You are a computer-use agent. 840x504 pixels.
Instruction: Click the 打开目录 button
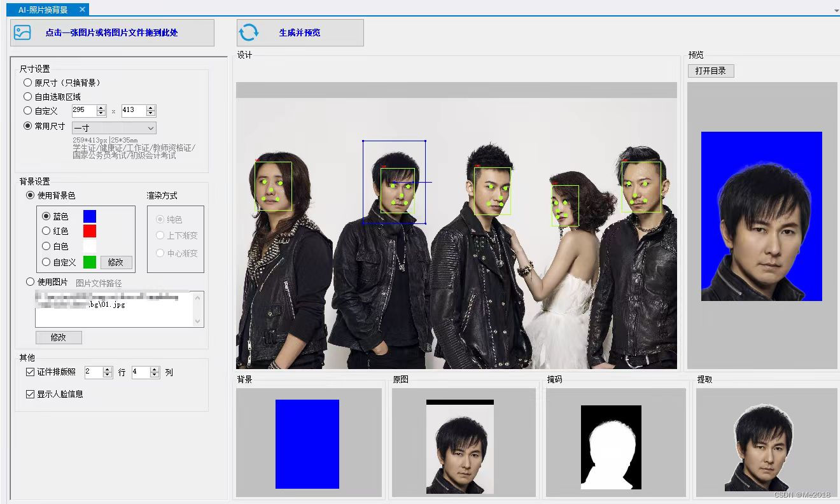(x=711, y=71)
